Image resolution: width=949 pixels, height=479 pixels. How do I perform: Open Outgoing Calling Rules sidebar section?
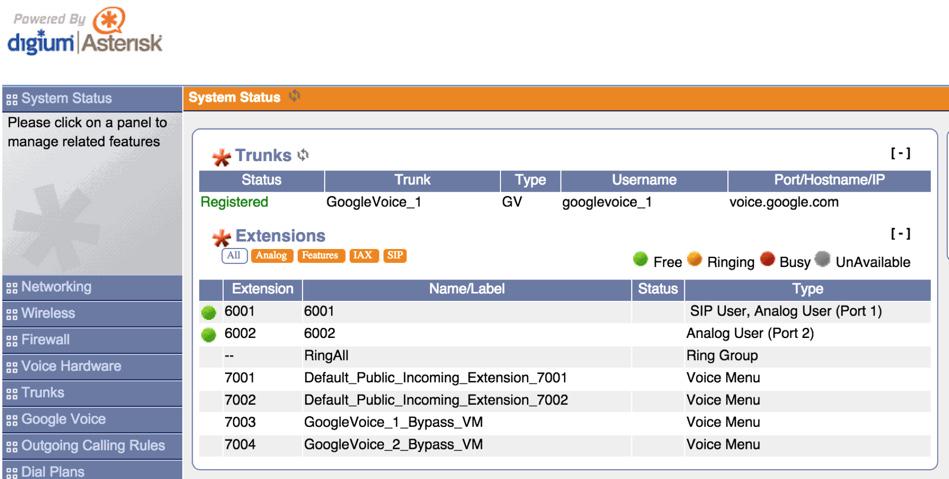click(x=92, y=446)
